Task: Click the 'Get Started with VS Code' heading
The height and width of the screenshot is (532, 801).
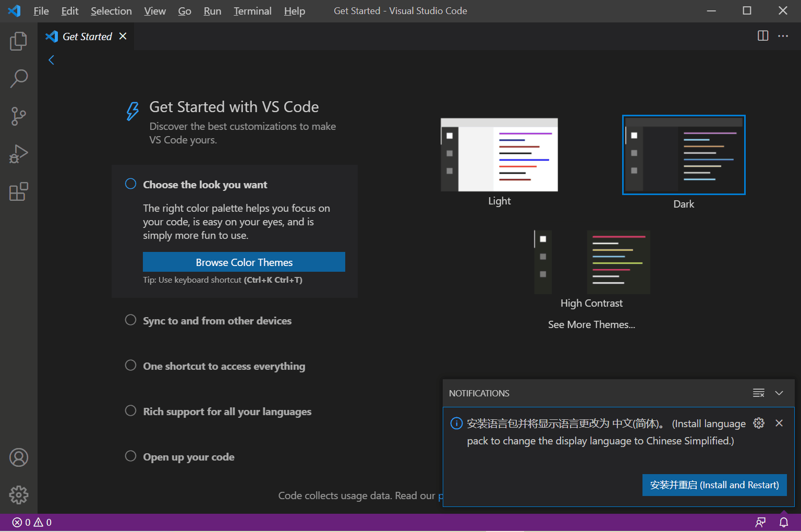Action: (x=234, y=107)
